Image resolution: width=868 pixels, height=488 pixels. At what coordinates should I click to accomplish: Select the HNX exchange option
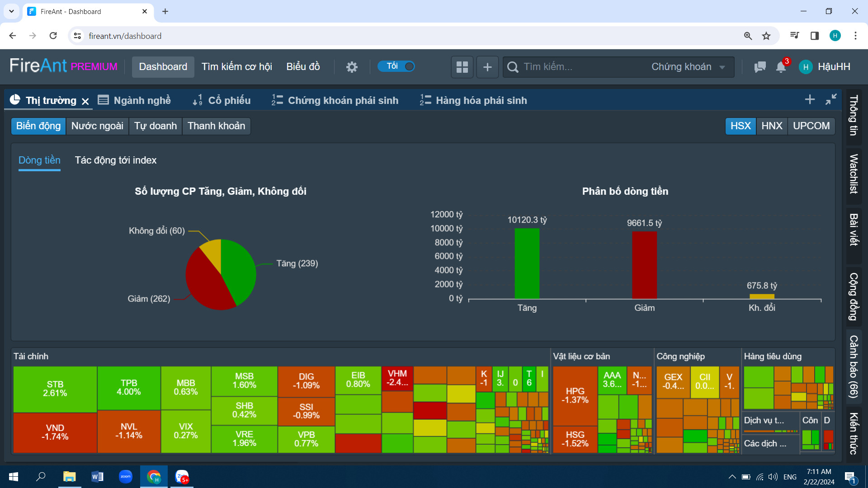pos(771,126)
